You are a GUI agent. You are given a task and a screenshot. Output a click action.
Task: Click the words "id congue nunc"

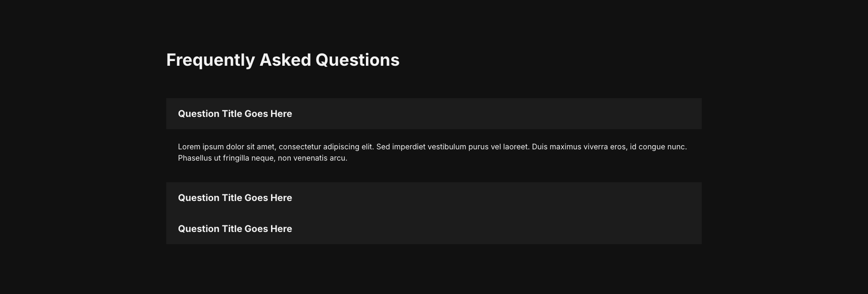point(659,147)
